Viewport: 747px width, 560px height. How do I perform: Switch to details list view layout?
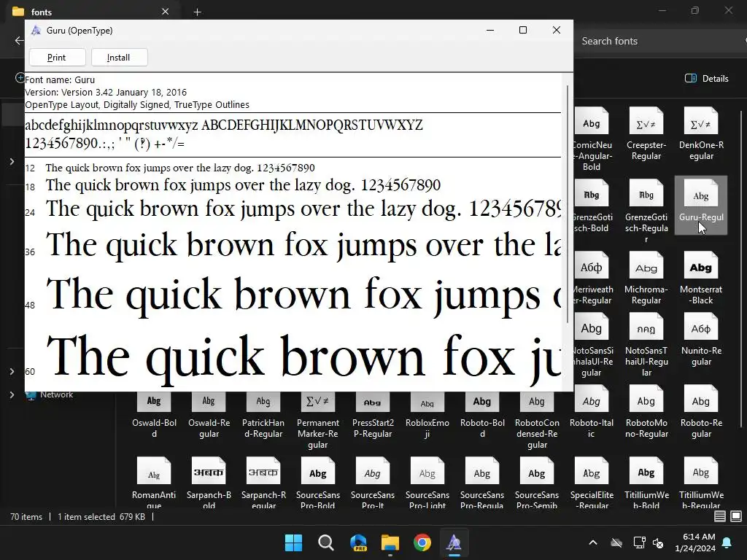tap(720, 516)
